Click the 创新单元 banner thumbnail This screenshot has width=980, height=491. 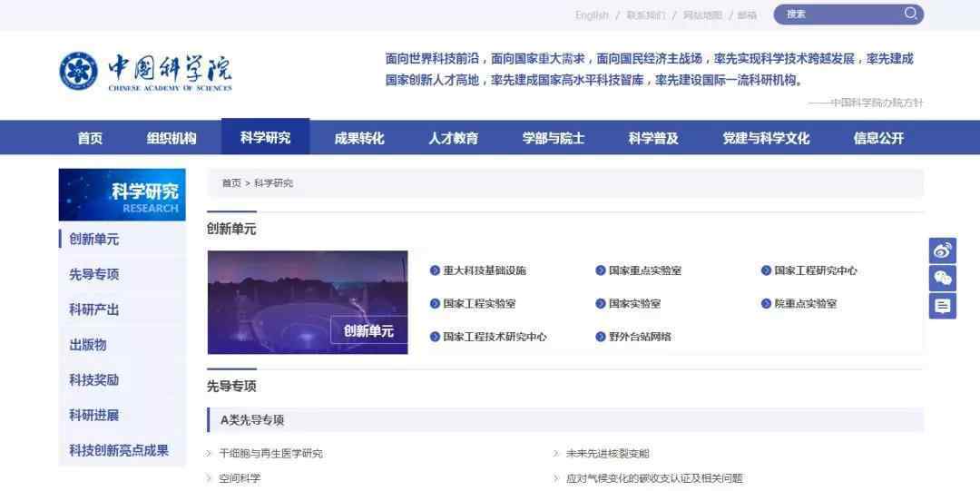[x=308, y=302]
